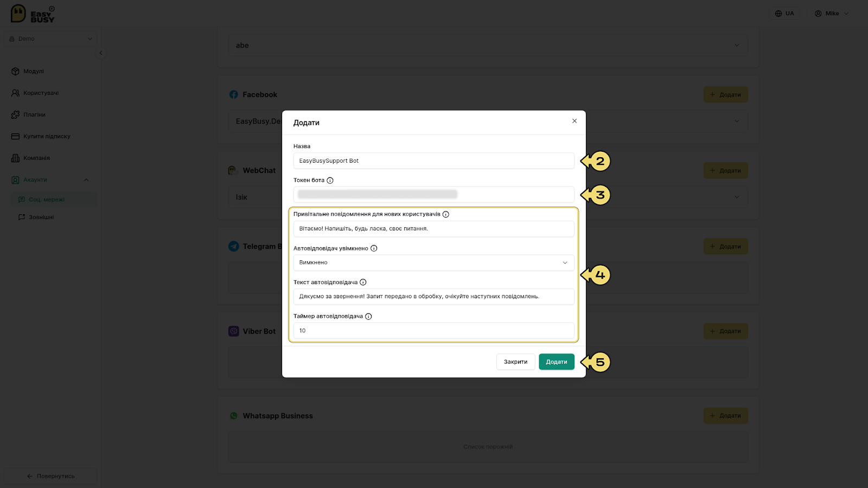Screen dimensions: 868x488
Task: Expand the Ізік WebChat row
Action: pos(488,197)
